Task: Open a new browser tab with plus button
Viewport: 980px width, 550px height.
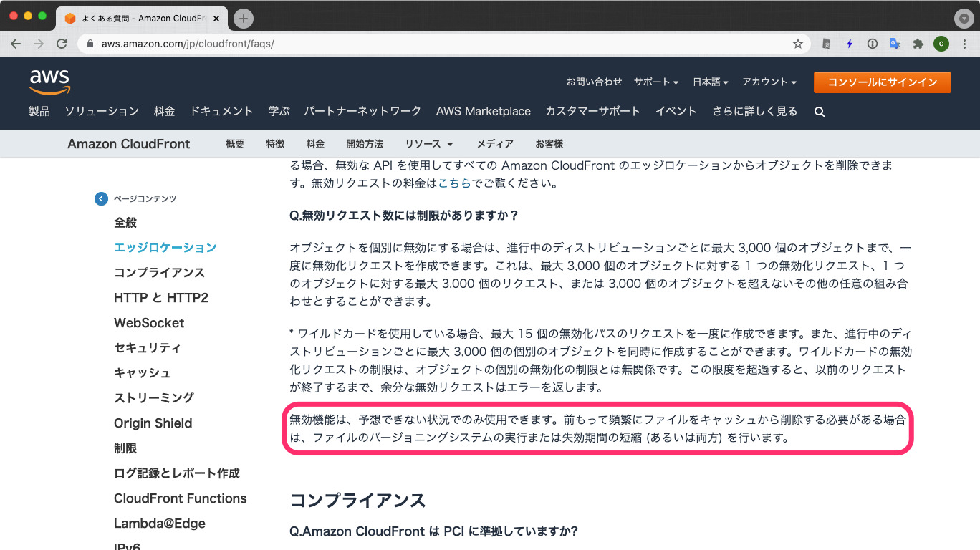Action: tap(244, 19)
